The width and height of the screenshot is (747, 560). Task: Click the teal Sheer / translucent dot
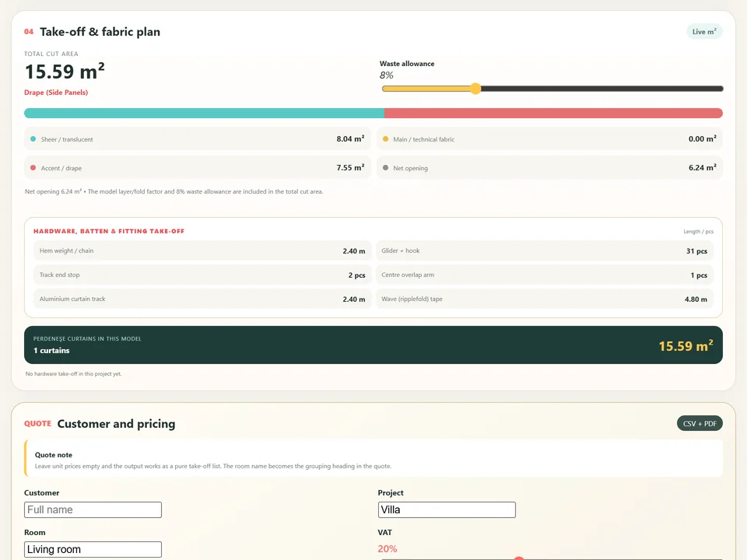point(33,139)
